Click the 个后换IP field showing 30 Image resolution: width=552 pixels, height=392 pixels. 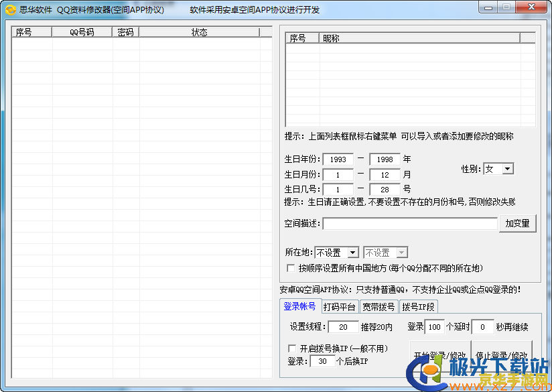click(x=322, y=361)
